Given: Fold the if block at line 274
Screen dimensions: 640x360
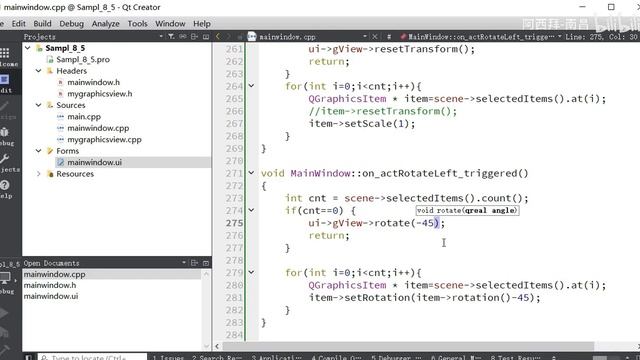Looking at the screenshot, I should point(251,210).
